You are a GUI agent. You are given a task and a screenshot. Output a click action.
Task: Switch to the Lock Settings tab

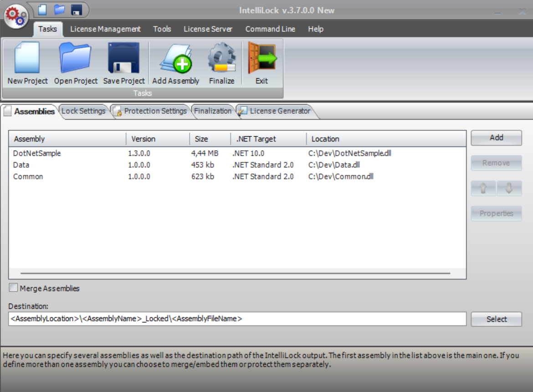(x=84, y=111)
